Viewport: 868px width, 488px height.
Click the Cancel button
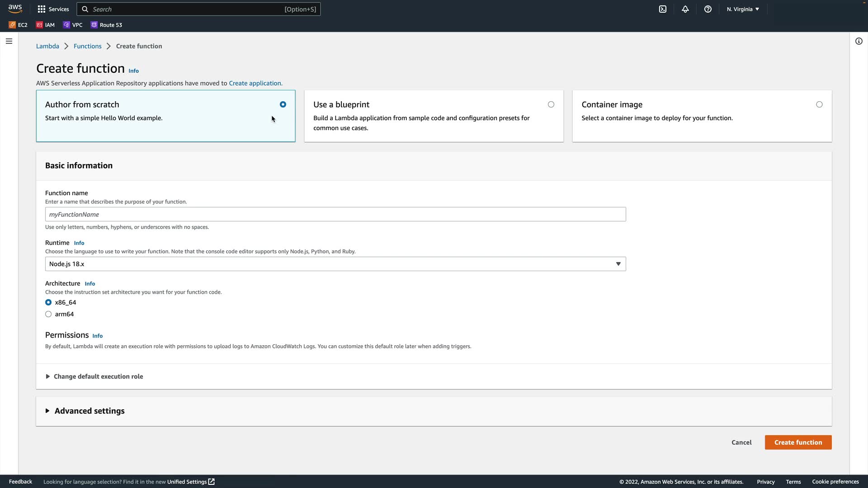(x=741, y=442)
